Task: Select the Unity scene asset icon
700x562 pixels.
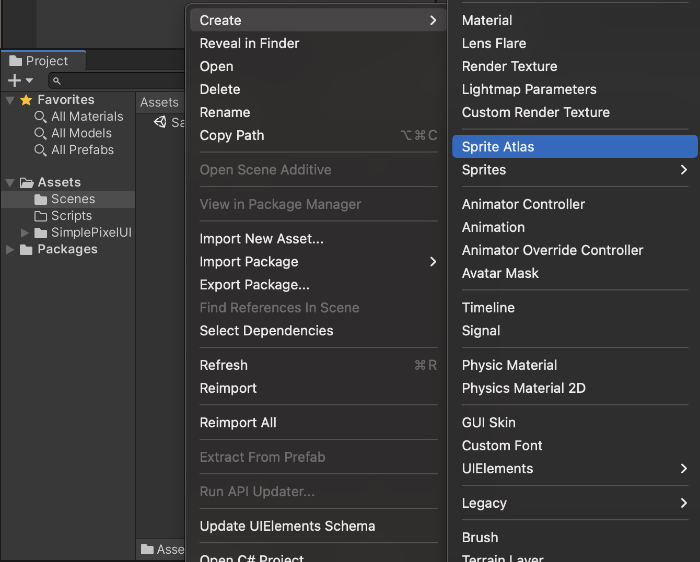Action: (x=160, y=122)
